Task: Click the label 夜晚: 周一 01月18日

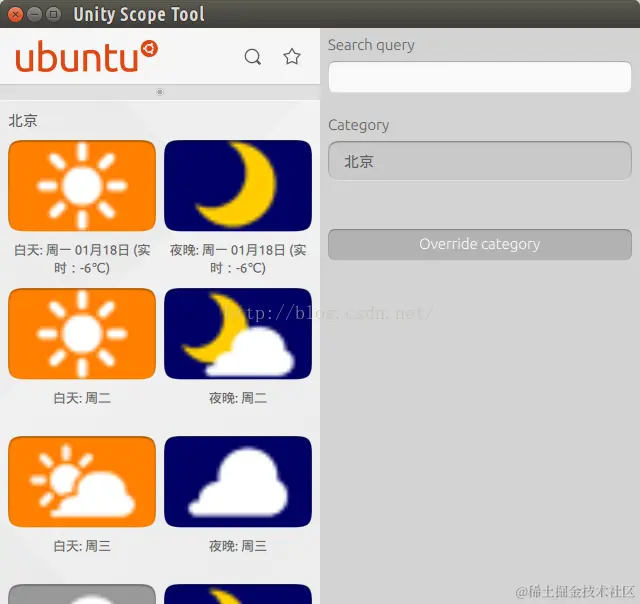Action: pos(238,259)
